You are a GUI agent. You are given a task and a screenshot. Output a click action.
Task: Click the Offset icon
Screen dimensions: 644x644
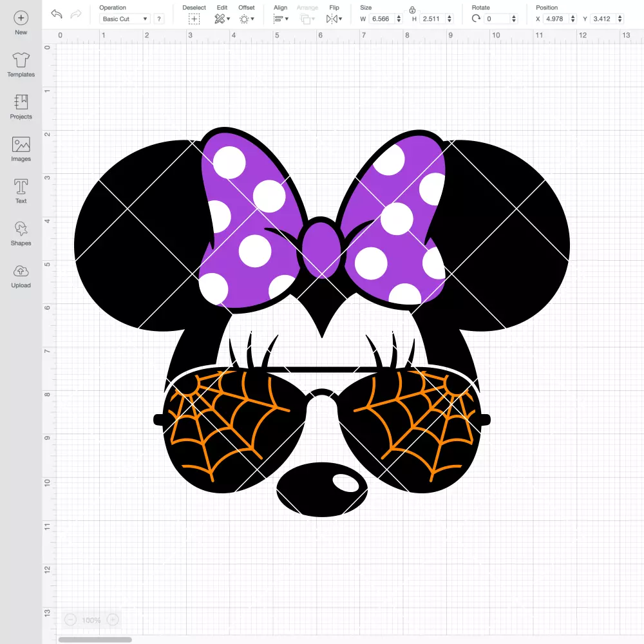click(244, 19)
